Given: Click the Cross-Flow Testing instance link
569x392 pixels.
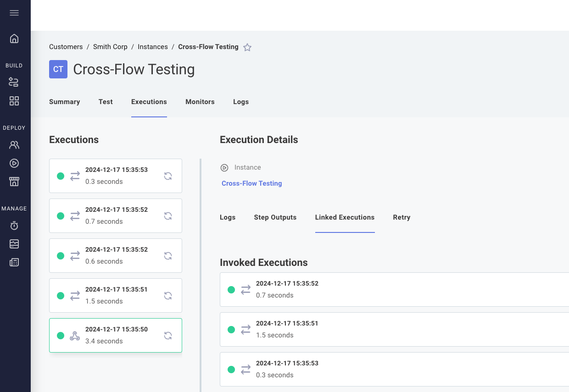Looking at the screenshot, I should pos(251,183).
